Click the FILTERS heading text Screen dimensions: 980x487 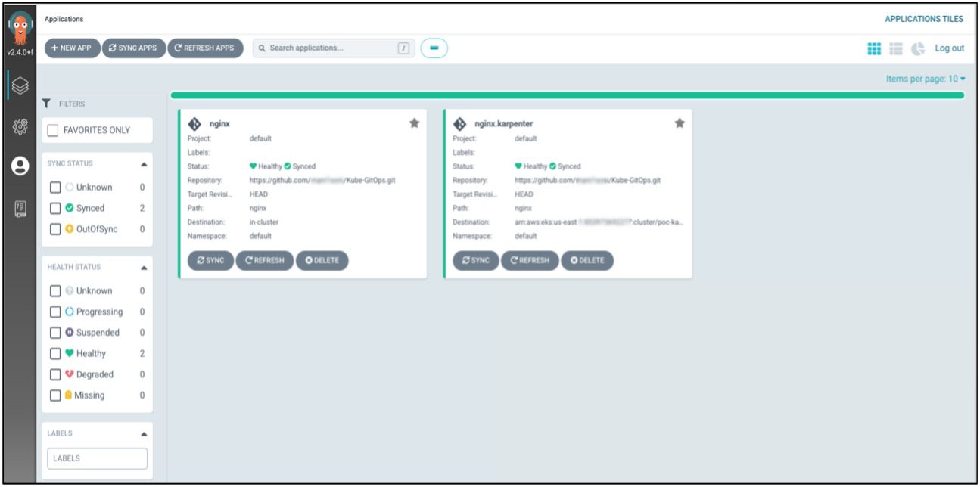(72, 104)
